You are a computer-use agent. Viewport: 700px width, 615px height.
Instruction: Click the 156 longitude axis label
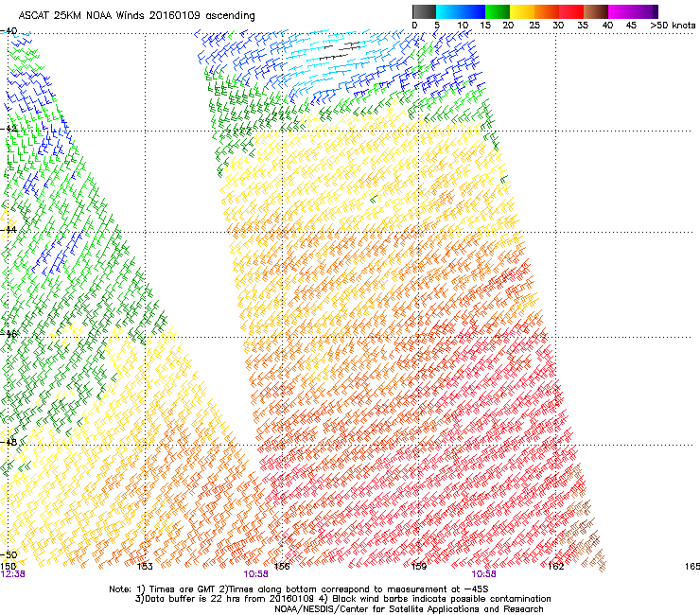click(x=282, y=567)
